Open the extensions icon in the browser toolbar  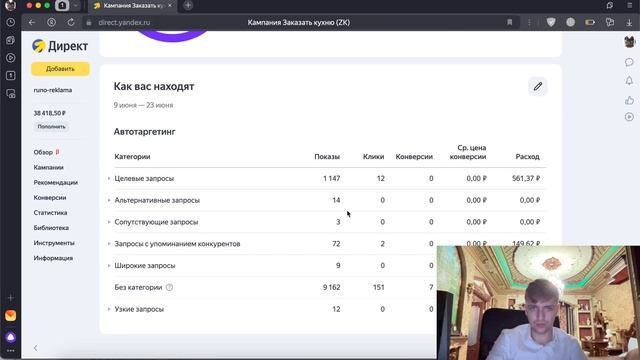(610, 22)
